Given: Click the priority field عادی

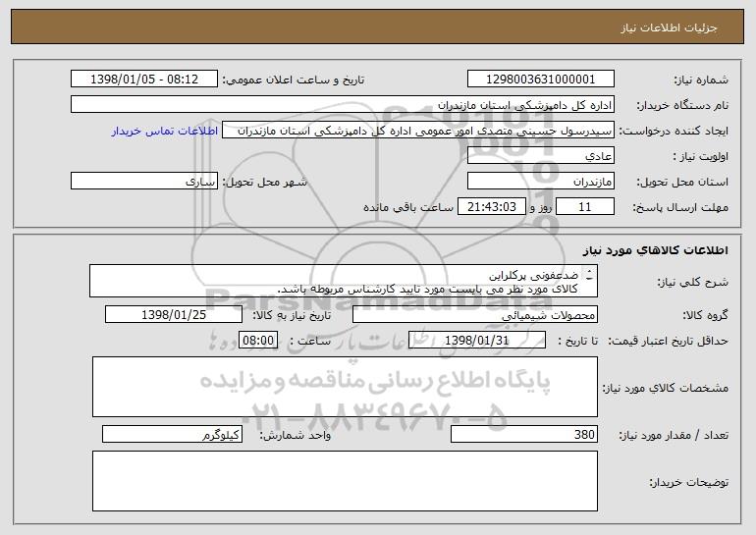Looking at the screenshot, I should [540, 156].
